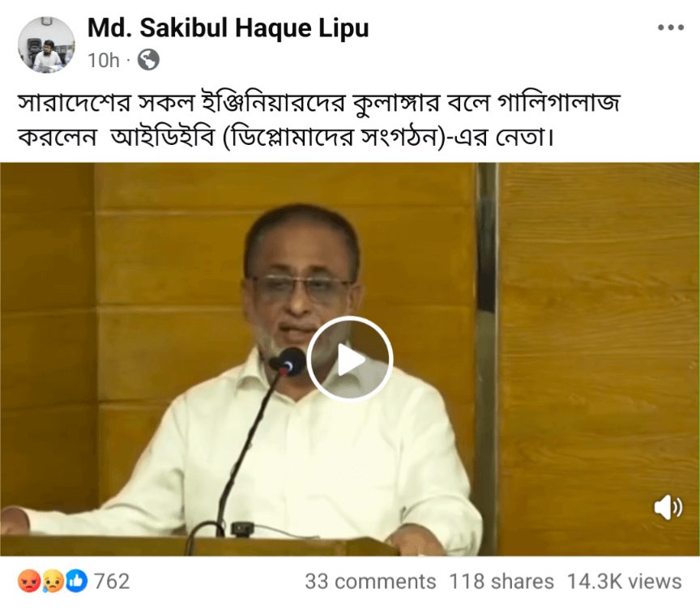700x614 pixels.
Task: Click the 14.3K views count
Action: coord(624,582)
